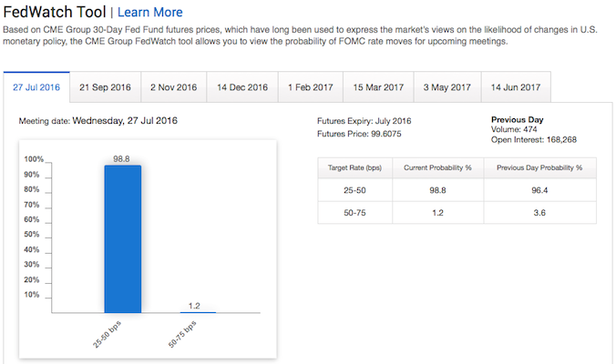The height and width of the screenshot is (364, 616).
Task: Click the 100% y-axis label
Action: click(x=34, y=159)
